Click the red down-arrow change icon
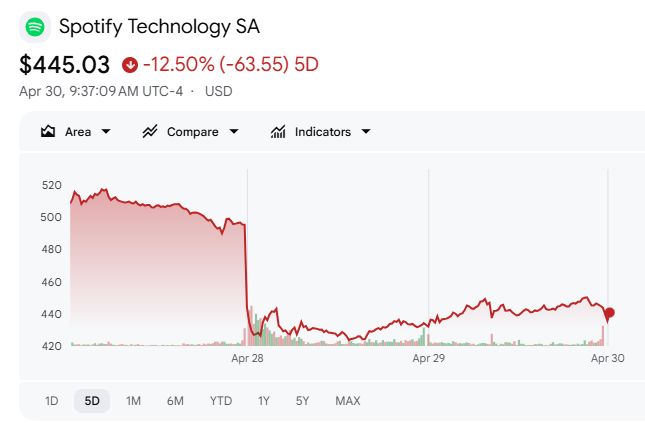Image resolution: width=645 pixels, height=440 pixels. coord(130,65)
